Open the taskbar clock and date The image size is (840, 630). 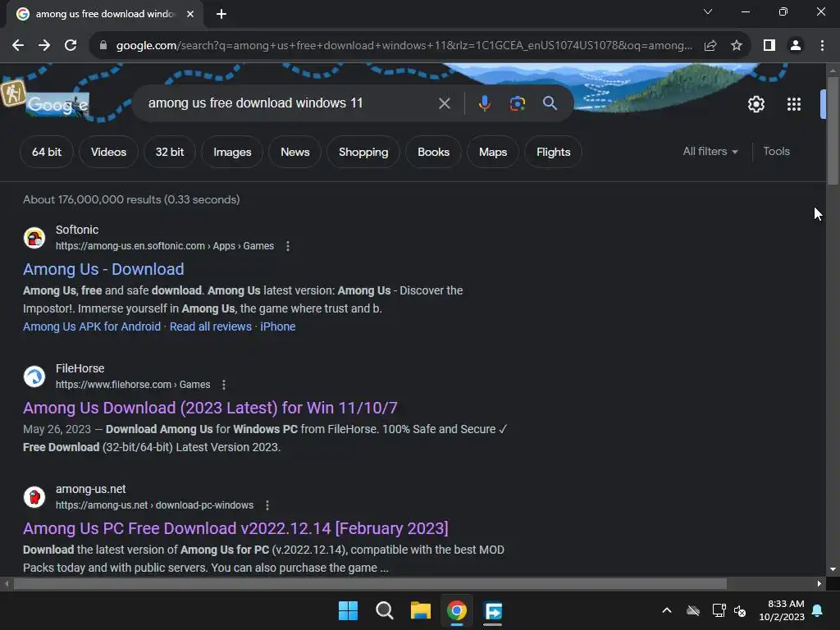(x=782, y=610)
